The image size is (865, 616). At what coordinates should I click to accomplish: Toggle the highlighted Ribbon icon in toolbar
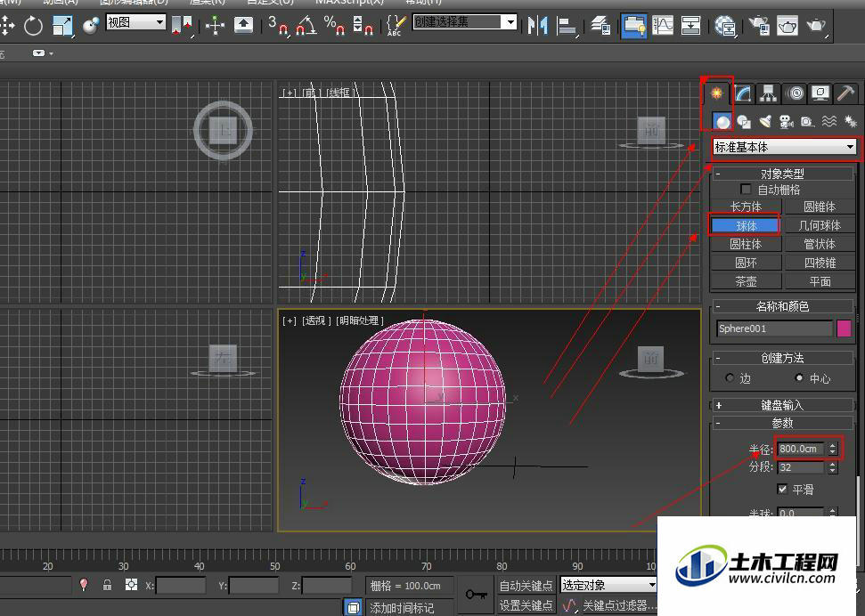pos(634,25)
